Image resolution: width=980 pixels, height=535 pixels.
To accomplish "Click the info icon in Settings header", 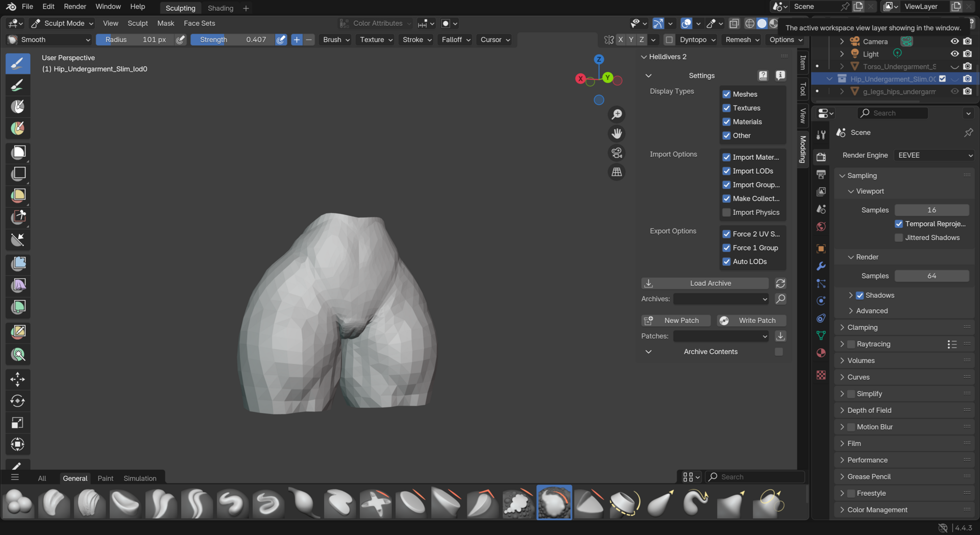I will [780, 76].
